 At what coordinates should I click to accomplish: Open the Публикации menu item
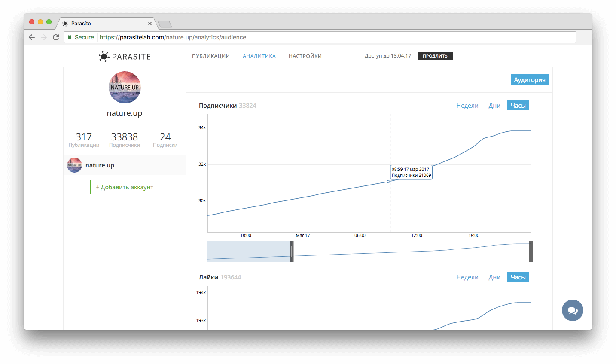pos(210,56)
